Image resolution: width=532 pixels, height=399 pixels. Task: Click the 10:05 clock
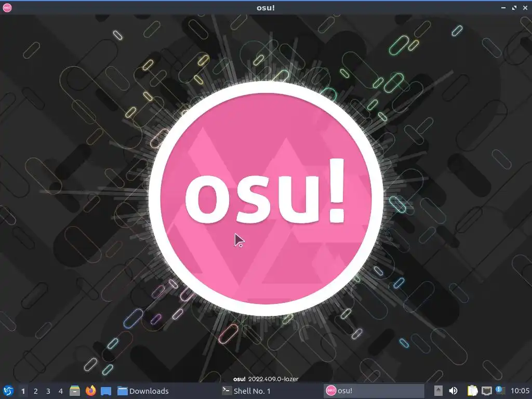(520, 391)
